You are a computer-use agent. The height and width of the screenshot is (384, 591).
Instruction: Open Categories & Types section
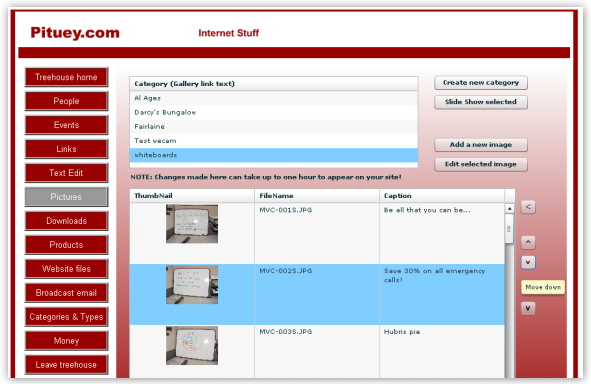66,317
